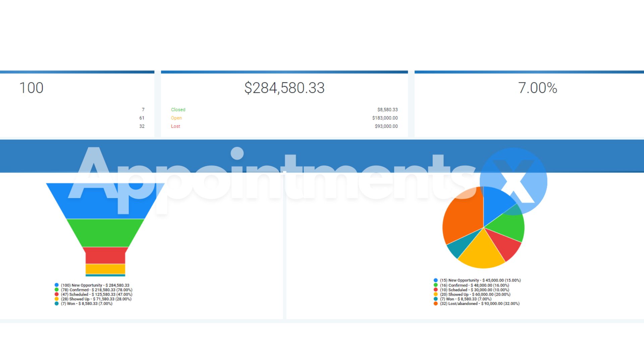Click the Closed status label
The image size is (644, 362).
(x=178, y=109)
